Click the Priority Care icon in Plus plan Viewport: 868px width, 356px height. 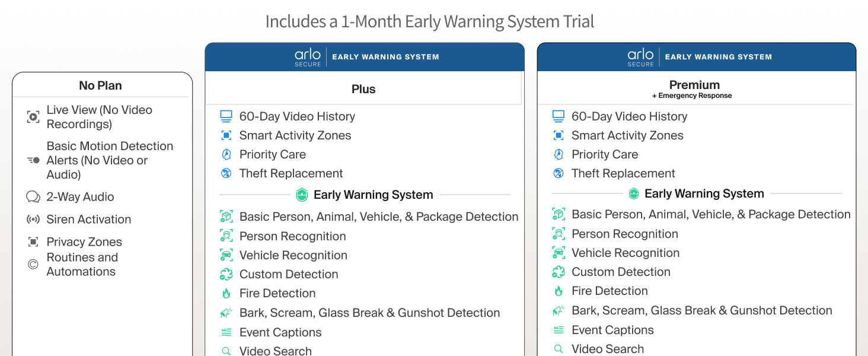(226, 154)
